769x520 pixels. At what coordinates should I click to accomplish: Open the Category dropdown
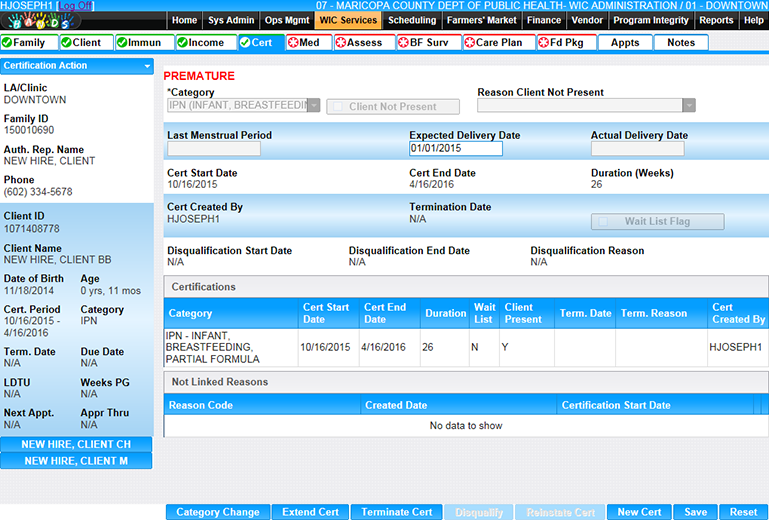(314, 106)
